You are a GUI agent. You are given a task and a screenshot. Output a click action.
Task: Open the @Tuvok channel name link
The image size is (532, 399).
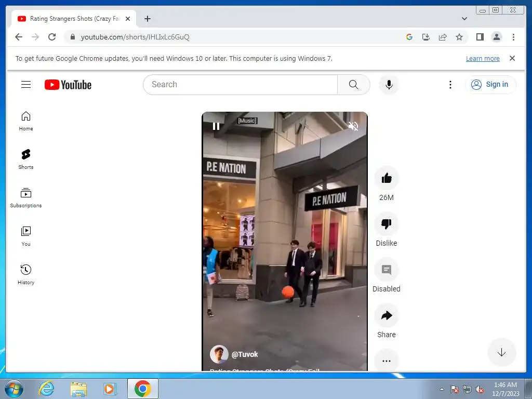[245, 354]
